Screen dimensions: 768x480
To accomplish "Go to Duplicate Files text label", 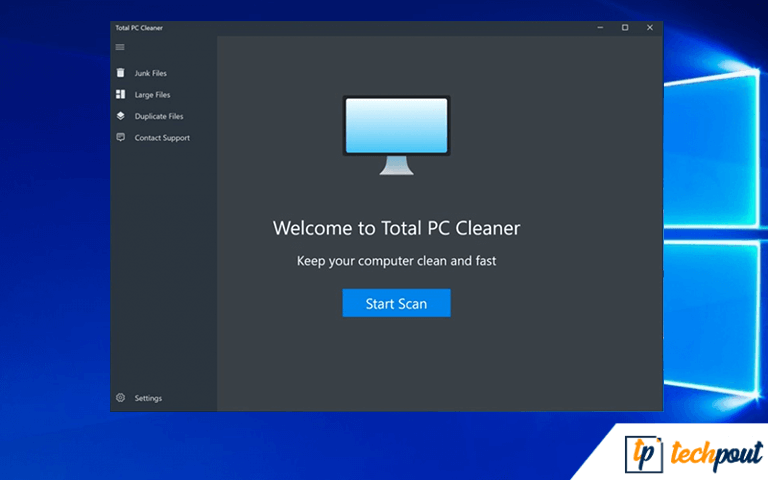I will [159, 116].
